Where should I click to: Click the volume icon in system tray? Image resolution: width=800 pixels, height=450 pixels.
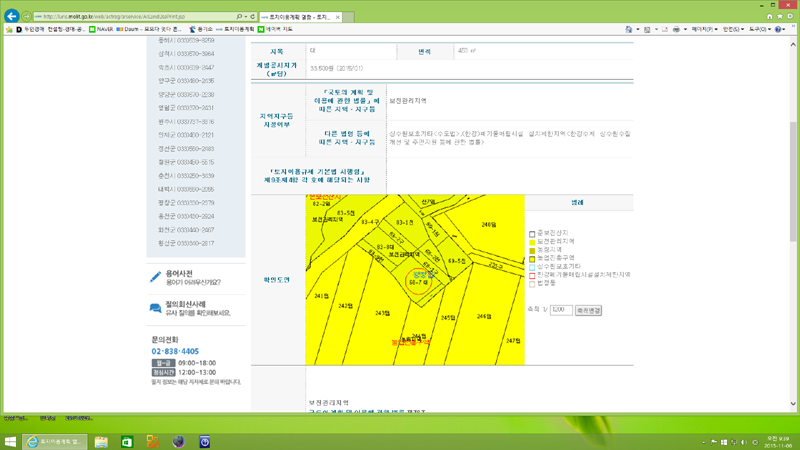click(744, 442)
